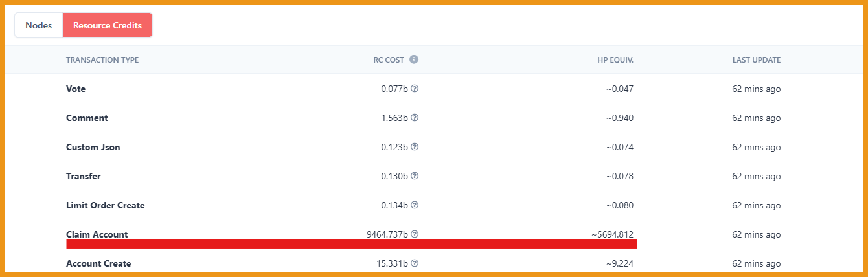
Task: Click the HP EQUIV. column header
Action: [x=615, y=60]
